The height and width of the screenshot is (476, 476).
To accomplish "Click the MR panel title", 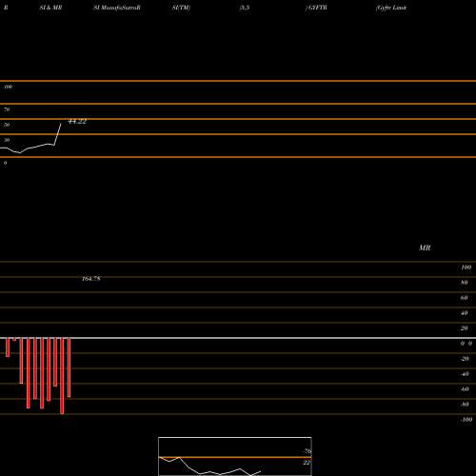I will click(425, 248).
